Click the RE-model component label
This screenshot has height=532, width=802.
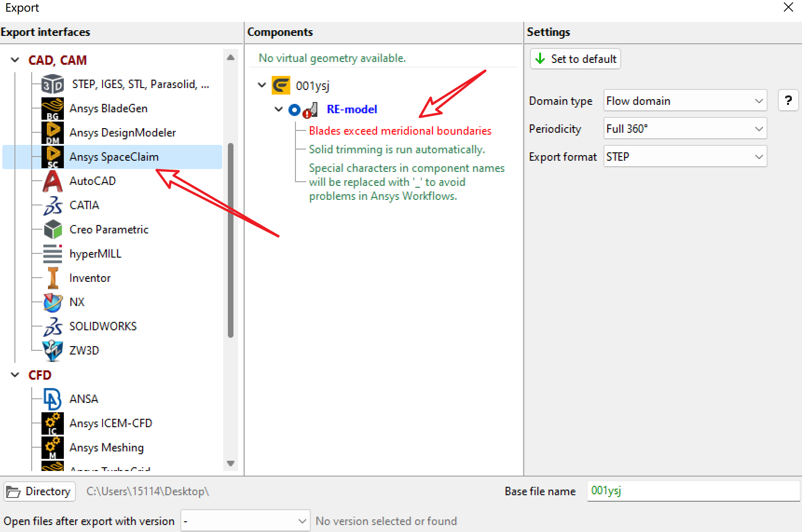(352, 109)
